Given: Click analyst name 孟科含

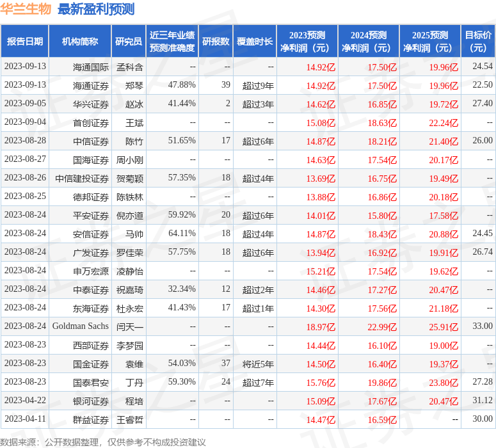Looking at the screenshot, I should 130,67.
